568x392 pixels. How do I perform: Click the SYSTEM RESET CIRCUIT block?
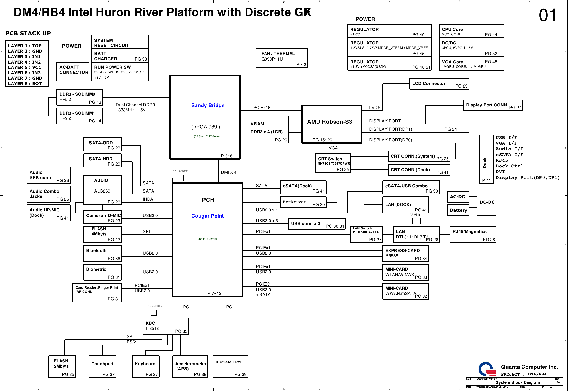[x=120, y=42]
